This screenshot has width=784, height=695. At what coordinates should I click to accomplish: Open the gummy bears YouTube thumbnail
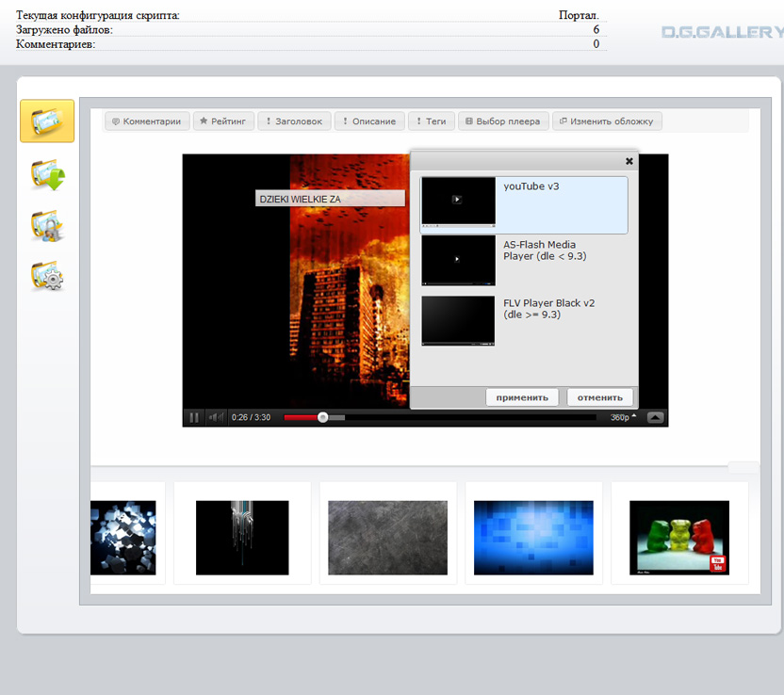(679, 538)
